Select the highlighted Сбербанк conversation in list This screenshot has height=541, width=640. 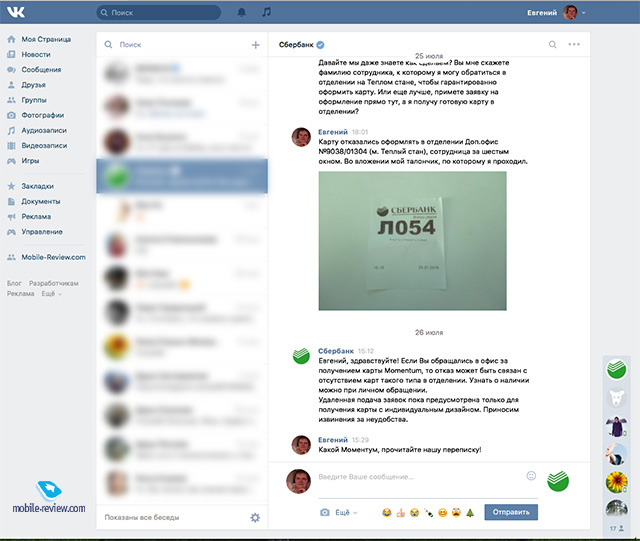182,176
